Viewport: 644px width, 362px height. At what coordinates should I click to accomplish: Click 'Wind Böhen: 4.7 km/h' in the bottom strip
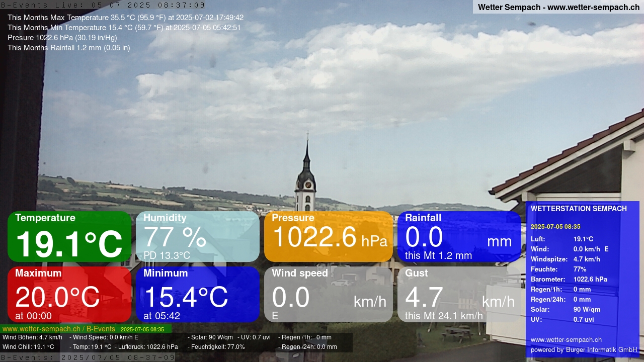[32, 337]
